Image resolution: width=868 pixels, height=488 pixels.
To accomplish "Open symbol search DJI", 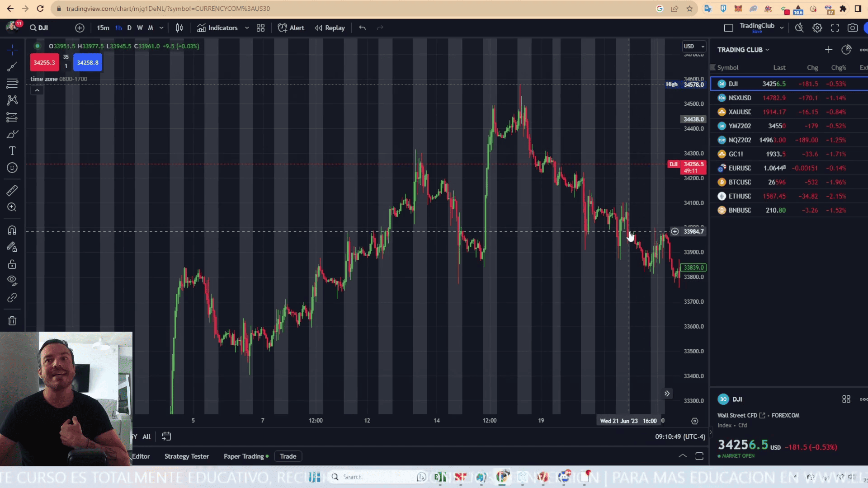I will [39, 28].
